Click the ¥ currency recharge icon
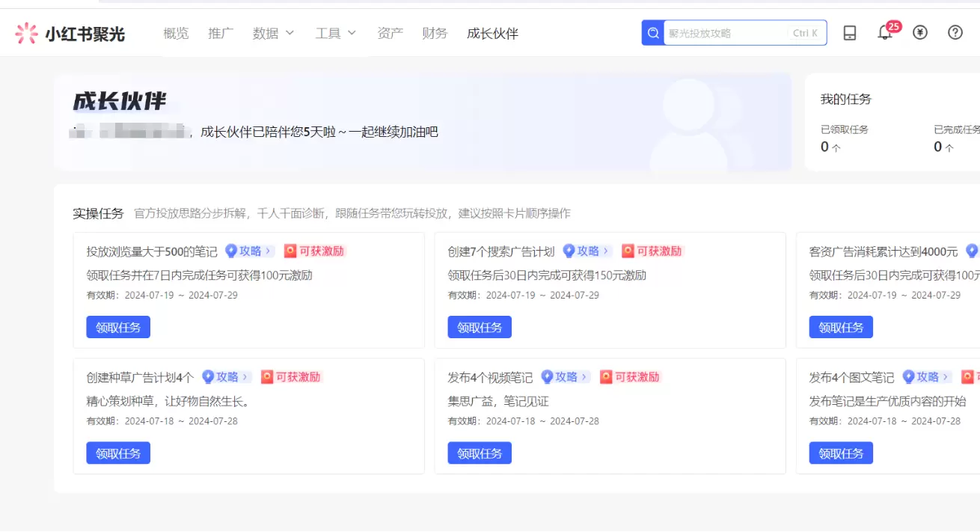This screenshot has height=532, width=980. click(919, 32)
